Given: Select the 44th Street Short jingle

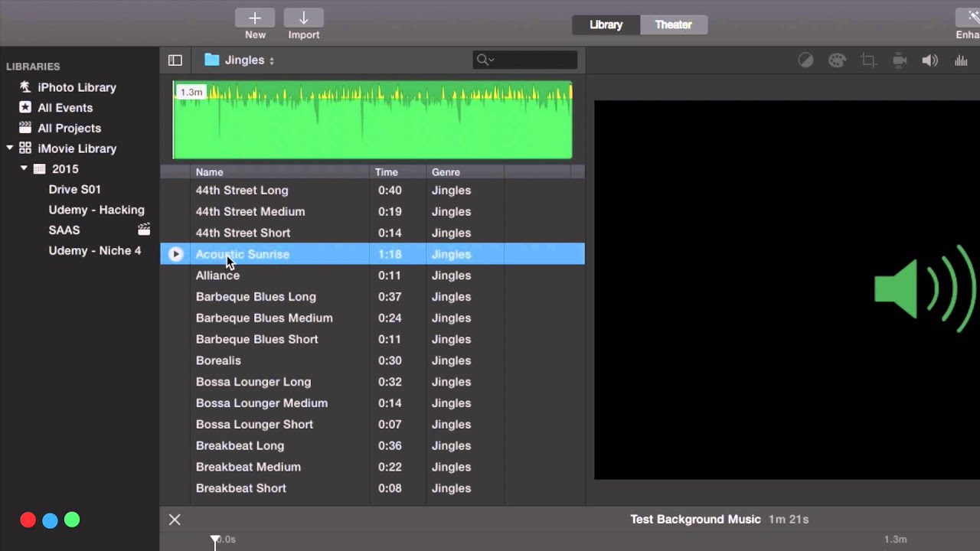Looking at the screenshot, I should coord(372,233).
